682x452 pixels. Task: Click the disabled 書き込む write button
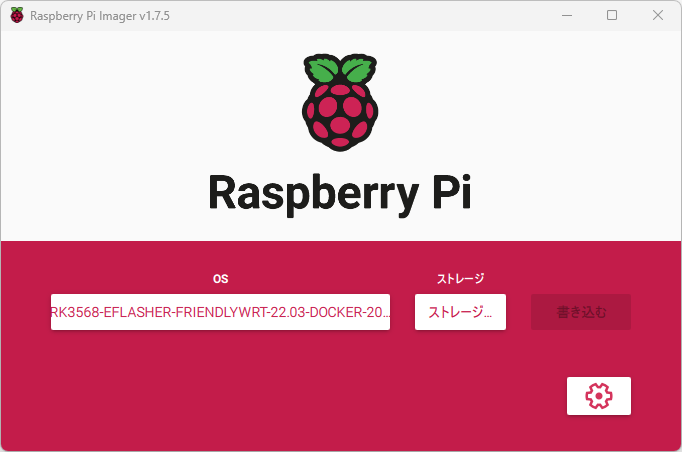[x=581, y=312]
